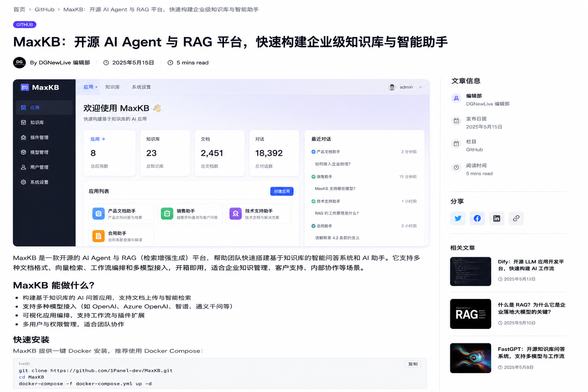Image resolution: width=588 pixels, height=392 pixels.
Task: Click the 知识库 sidebar icon
Action: [23, 122]
